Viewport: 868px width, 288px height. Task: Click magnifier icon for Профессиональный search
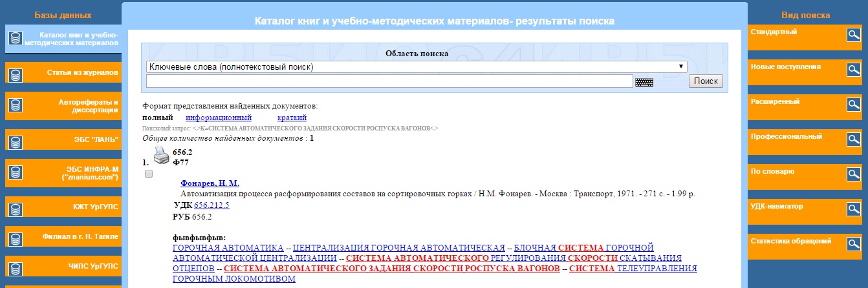854,140
